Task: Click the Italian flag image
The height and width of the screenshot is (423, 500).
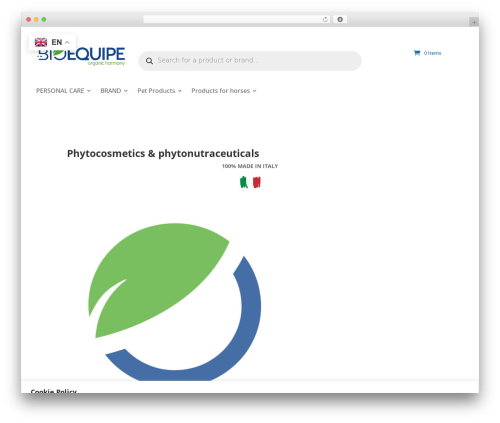Action: pyautogui.click(x=250, y=182)
